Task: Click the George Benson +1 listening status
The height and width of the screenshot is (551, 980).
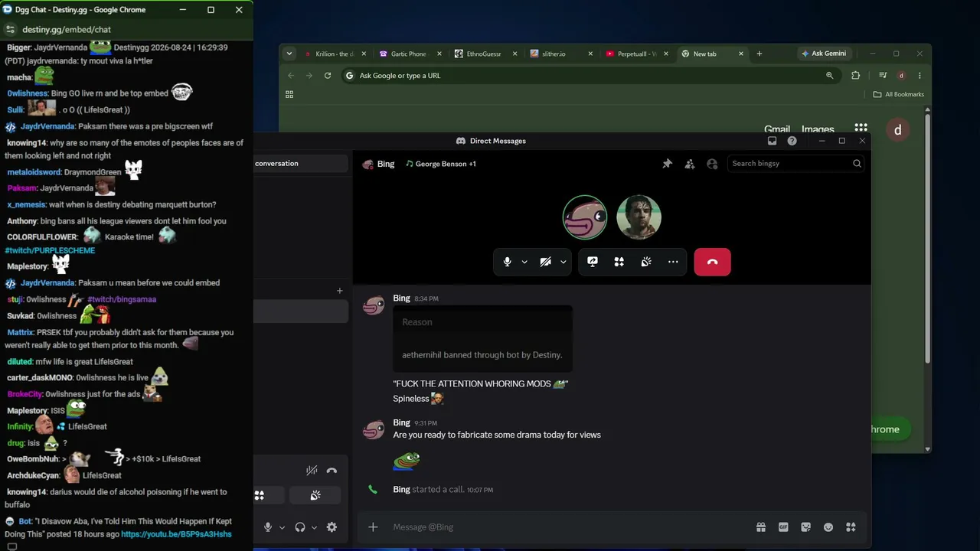Action: coord(441,164)
